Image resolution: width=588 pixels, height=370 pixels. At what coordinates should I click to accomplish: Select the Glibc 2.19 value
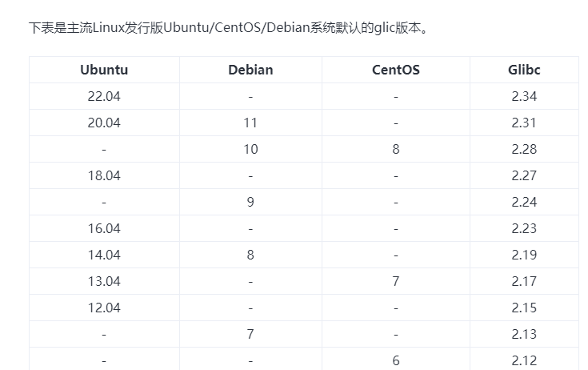pyautogui.click(x=524, y=255)
